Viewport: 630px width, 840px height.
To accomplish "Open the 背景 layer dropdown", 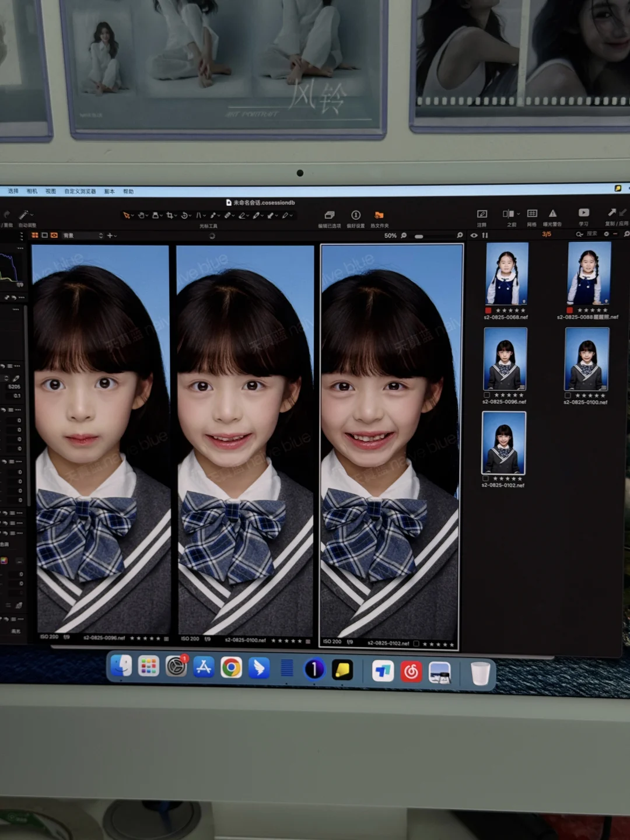I will click(83, 236).
